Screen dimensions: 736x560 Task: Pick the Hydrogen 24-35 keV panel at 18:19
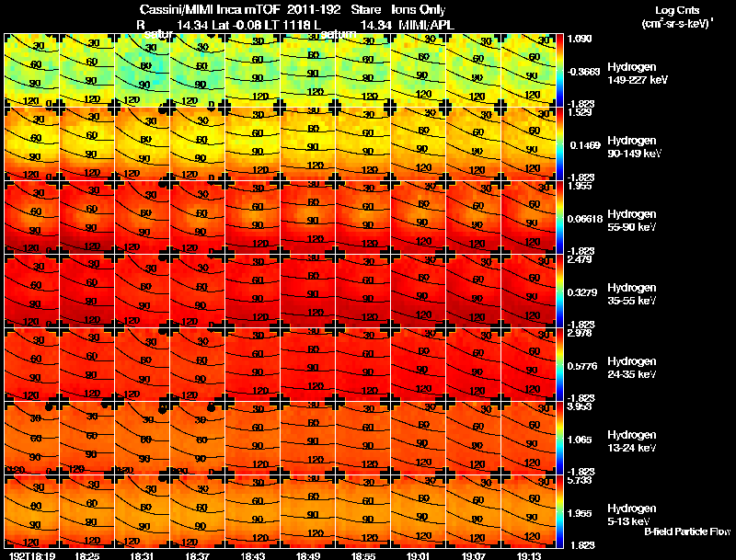32,364
